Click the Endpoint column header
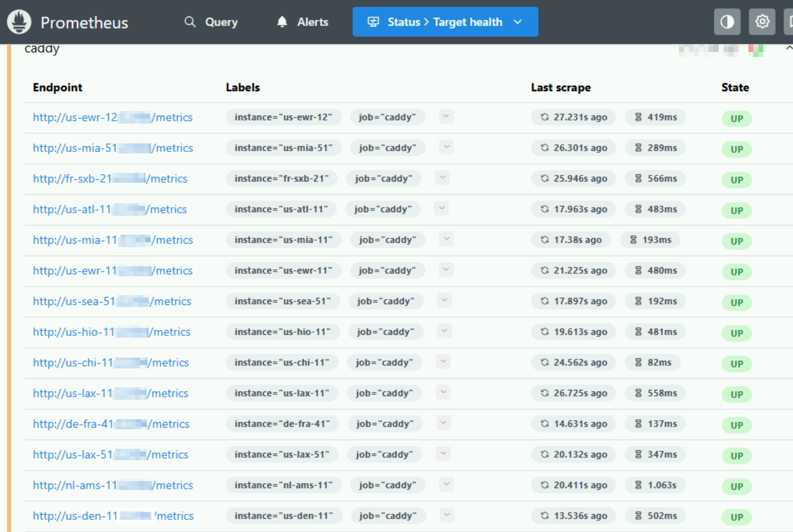 click(58, 88)
